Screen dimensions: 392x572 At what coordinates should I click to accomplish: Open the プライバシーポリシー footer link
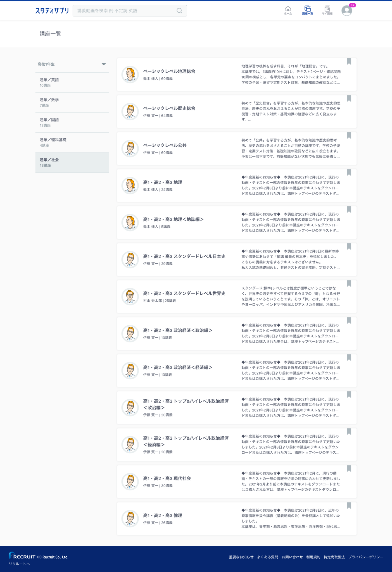[x=365, y=557]
